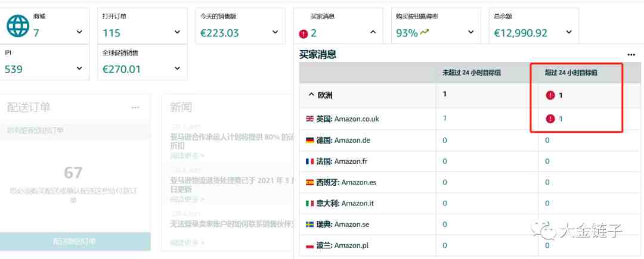Screen dimensions: 644x259
Task: Click the UK flag icon
Action: click(309, 119)
